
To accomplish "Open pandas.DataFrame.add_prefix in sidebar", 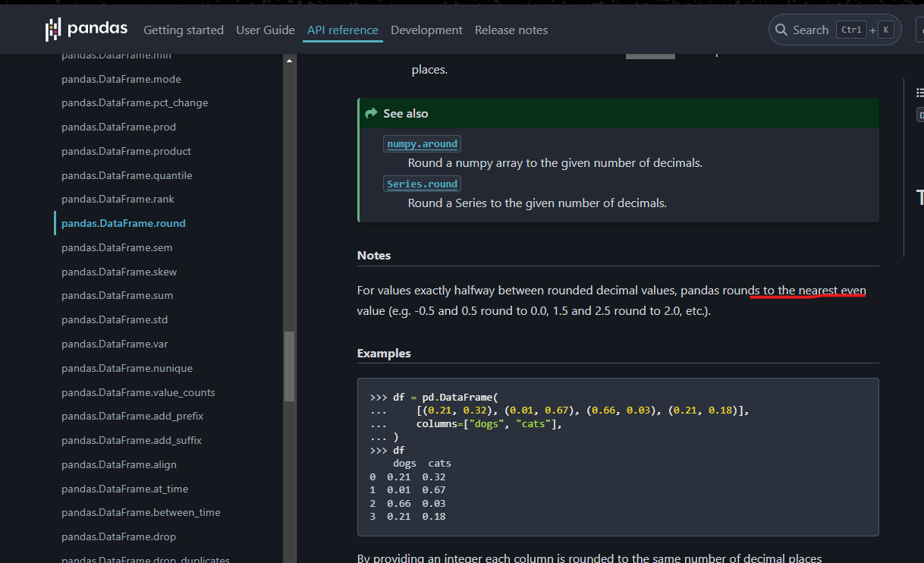I will point(132,416).
